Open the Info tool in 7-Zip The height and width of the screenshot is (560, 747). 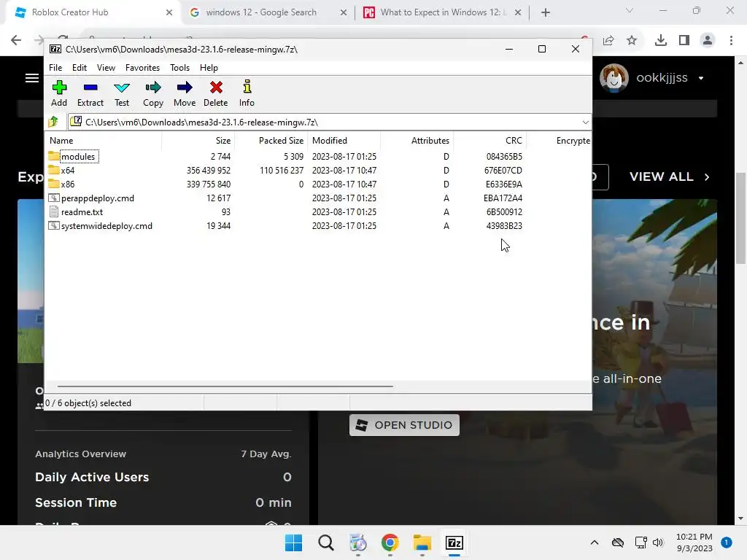click(247, 93)
